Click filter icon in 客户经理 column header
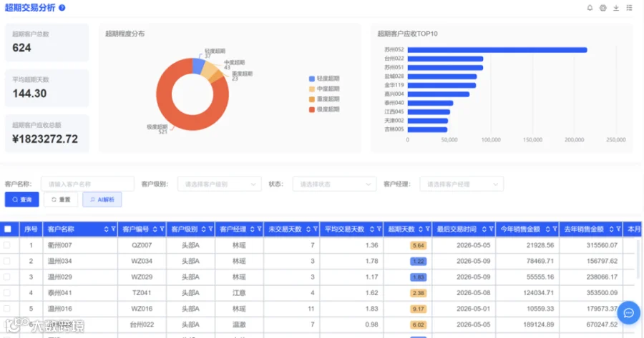This screenshot has height=338, width=644. tap(259, 229)
